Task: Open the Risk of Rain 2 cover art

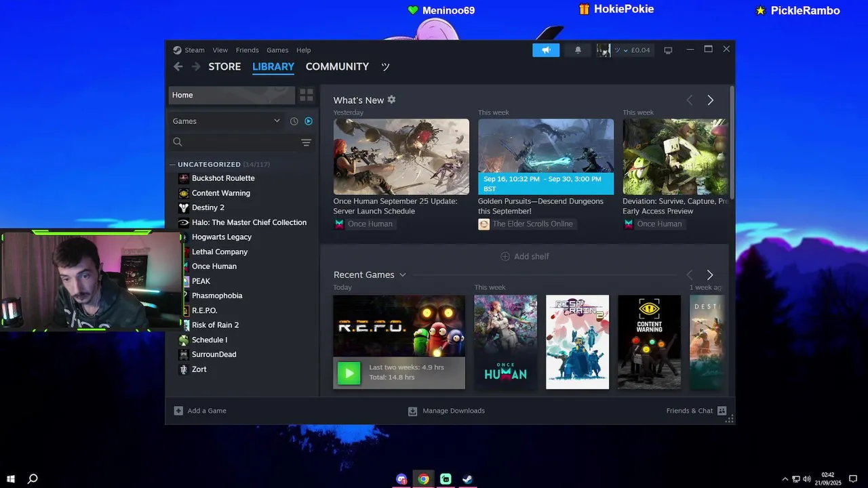Action: click(x=577, y=342)
